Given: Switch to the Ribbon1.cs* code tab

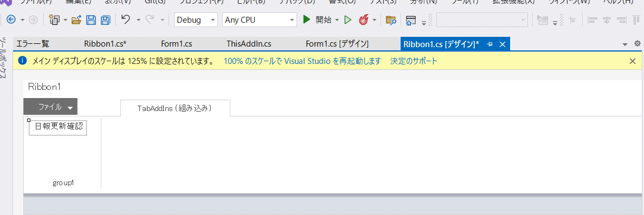Looking at the screenshot, I should click(105, 44).
